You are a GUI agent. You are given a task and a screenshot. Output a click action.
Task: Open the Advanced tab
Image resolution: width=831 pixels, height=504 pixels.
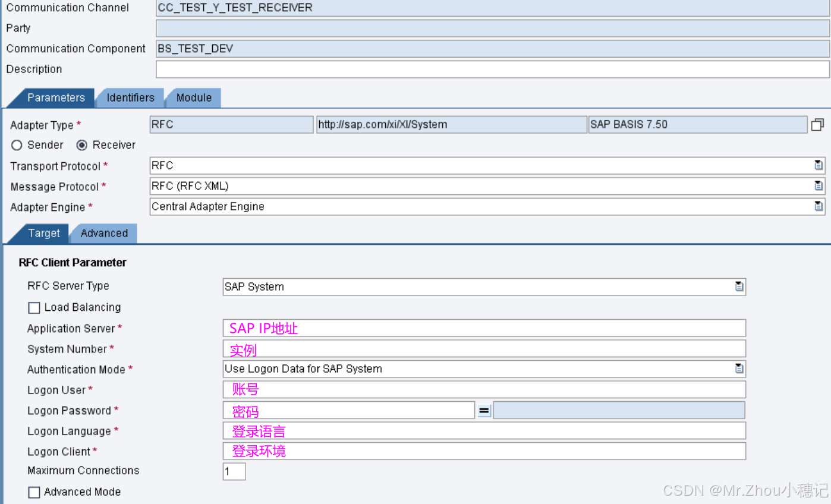coord(104,233)
